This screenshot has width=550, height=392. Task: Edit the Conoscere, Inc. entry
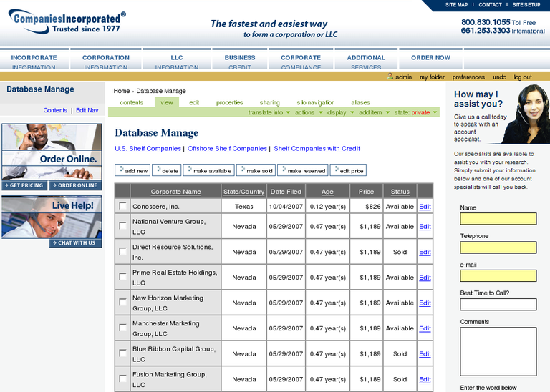pyautogui.click(x=425, y=207)
